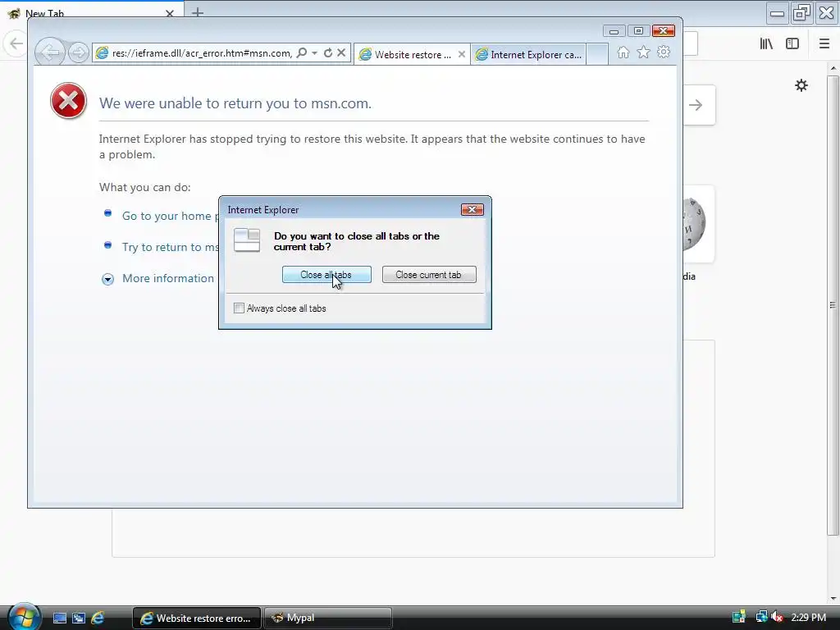The height and width of the screenshot is (630, 840).
Task: Open the Mypal hamburger menu
Action: coord(824,43)
